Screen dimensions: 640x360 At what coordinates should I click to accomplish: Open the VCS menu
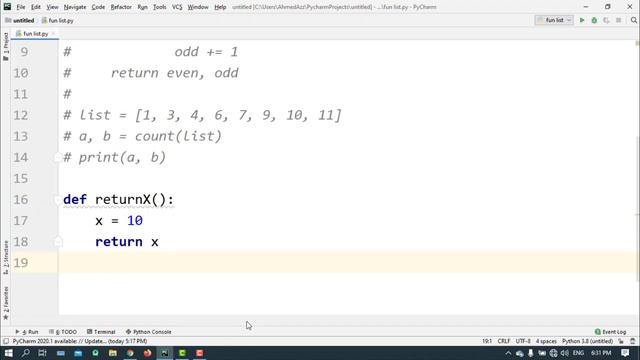click(x=177, y=7)
